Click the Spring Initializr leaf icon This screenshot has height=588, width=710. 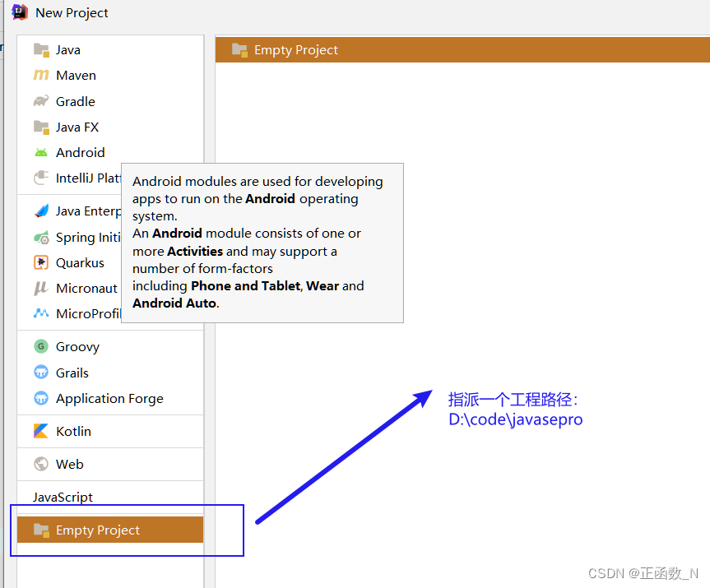tap(41, 237)
